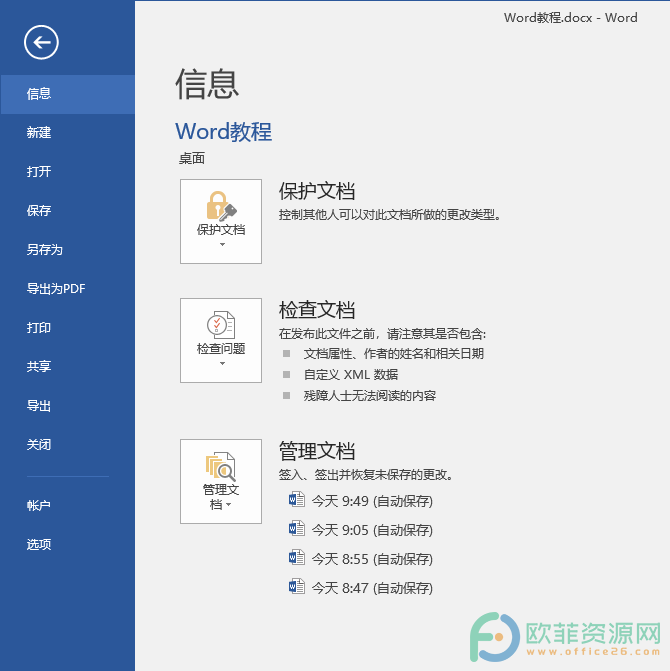Click the 文档属性、作者的姓名和相关日期 line
670x671 pixels.
click(x=394, y=354)
